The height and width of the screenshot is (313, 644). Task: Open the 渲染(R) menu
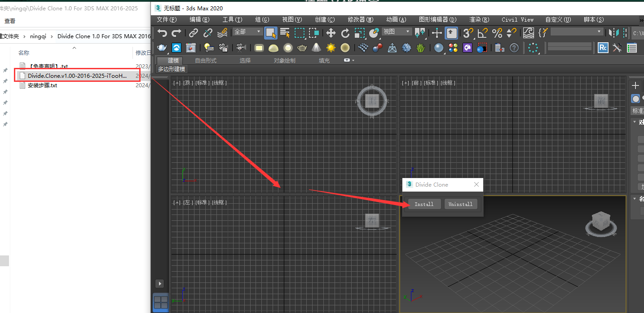[479, 19]
